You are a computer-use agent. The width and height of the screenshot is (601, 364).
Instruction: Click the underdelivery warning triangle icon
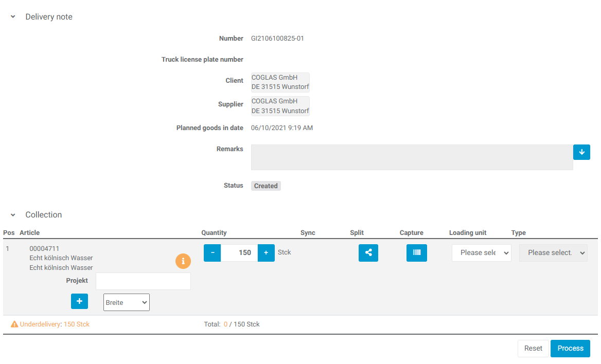click(x=14, y=324)
